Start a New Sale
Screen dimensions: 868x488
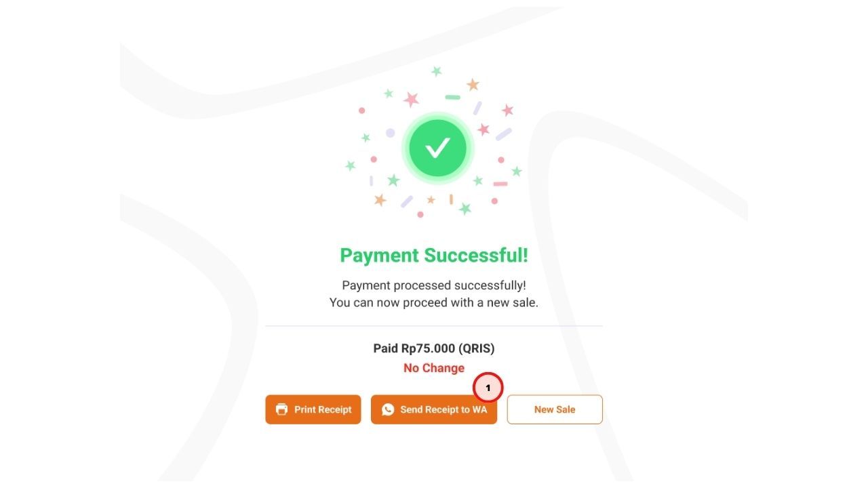point(555,409)
